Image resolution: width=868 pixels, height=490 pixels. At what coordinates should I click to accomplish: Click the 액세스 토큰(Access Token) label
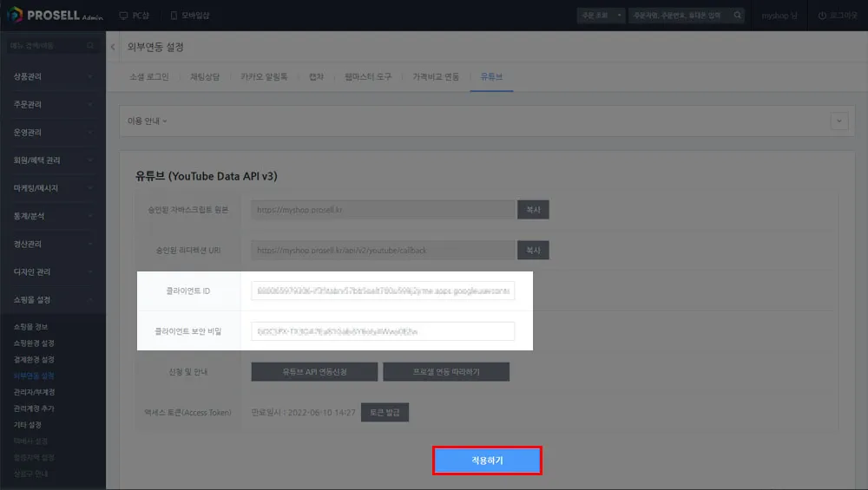(x=187, y=413)
